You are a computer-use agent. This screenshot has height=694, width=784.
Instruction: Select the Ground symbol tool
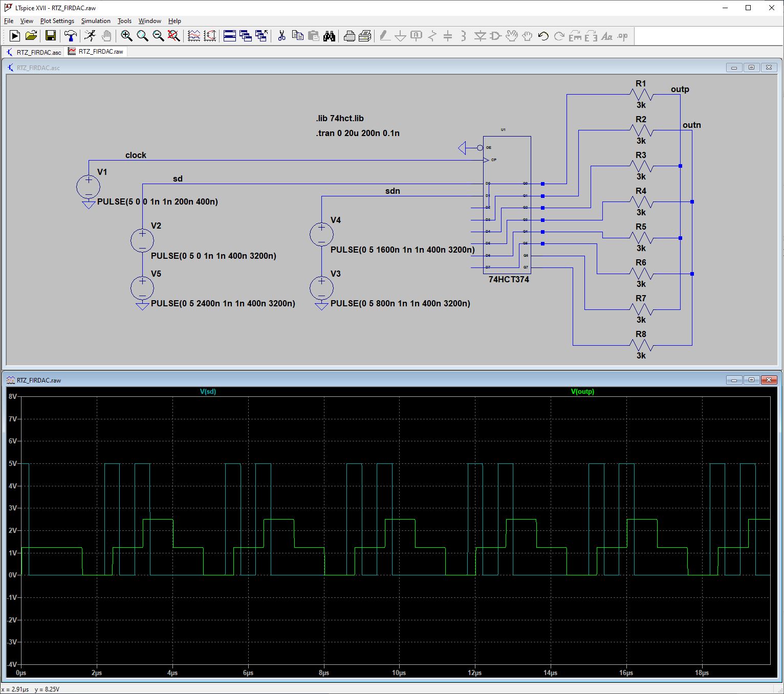[401, 36]
